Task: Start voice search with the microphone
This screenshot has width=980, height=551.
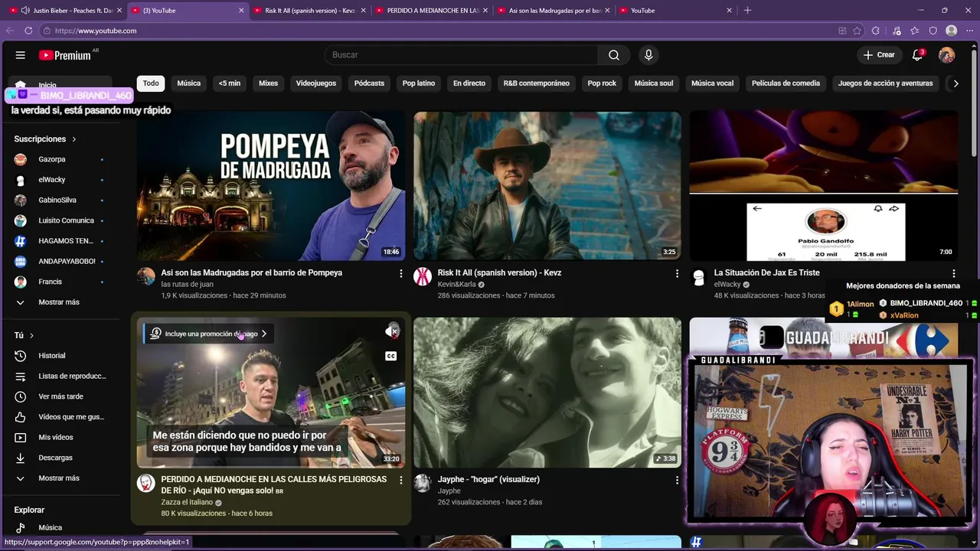Action: tap(648, 55)
